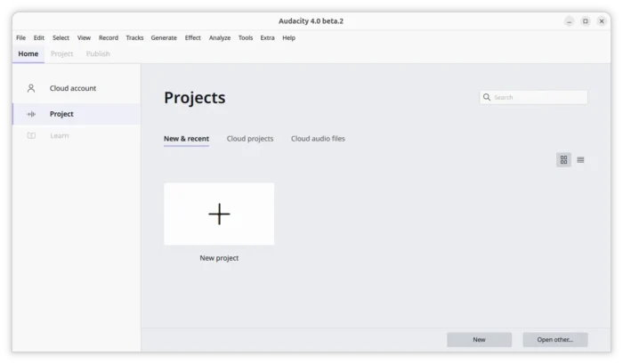This screenshot has width=623, height=364.
Task: Select the Publish tab
Action: click(98, 53)
